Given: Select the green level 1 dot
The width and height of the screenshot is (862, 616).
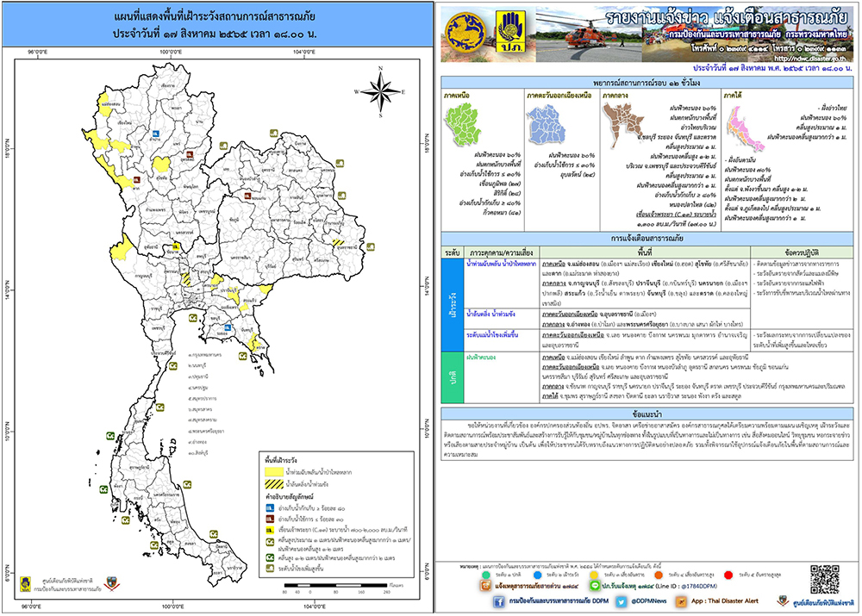Looking at the screenshot, I should (x=486, y=575).
